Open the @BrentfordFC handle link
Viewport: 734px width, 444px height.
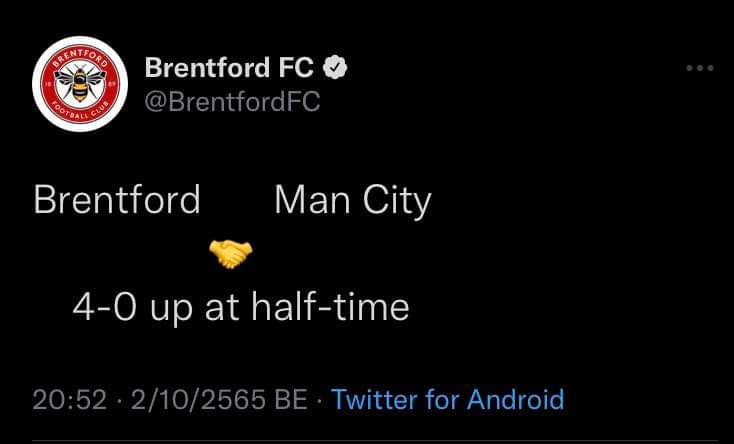click(x=232, y=101)
